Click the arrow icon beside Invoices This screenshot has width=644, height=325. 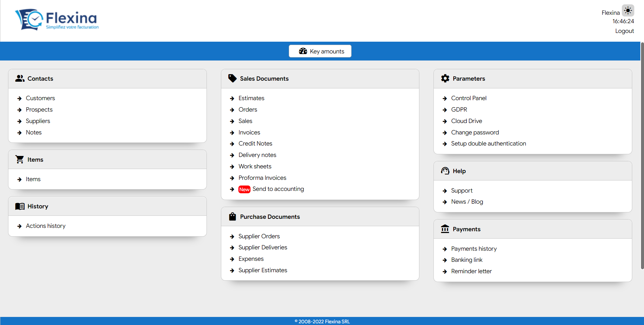click(232, 133)
